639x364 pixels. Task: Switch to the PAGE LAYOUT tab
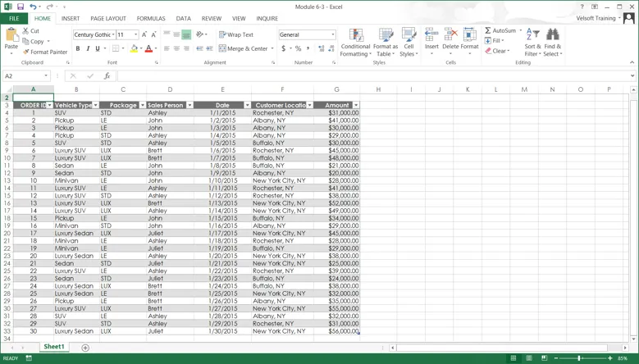(x=108, y=18)
